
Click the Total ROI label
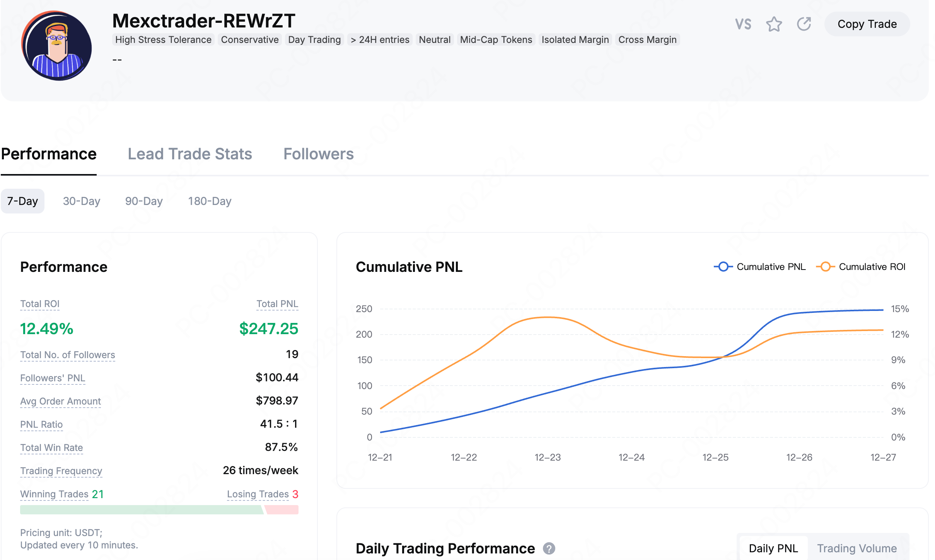[40, 304]
